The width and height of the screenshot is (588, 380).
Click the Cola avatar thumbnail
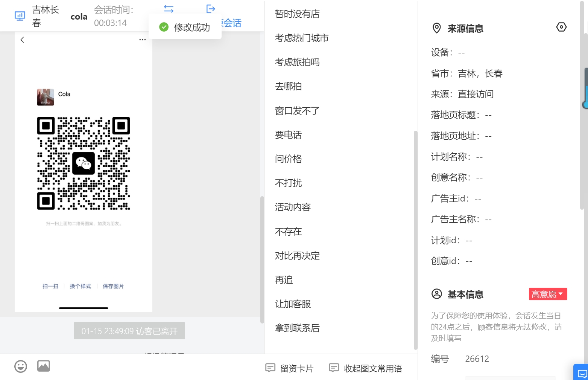coord(46,97)
